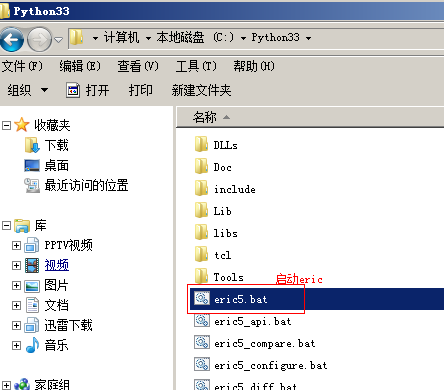Image resolution: width=444 pixels, height=390 pixels.
Task: Select the eric5_compare.bat file icon
Action: tap(202, 342)
